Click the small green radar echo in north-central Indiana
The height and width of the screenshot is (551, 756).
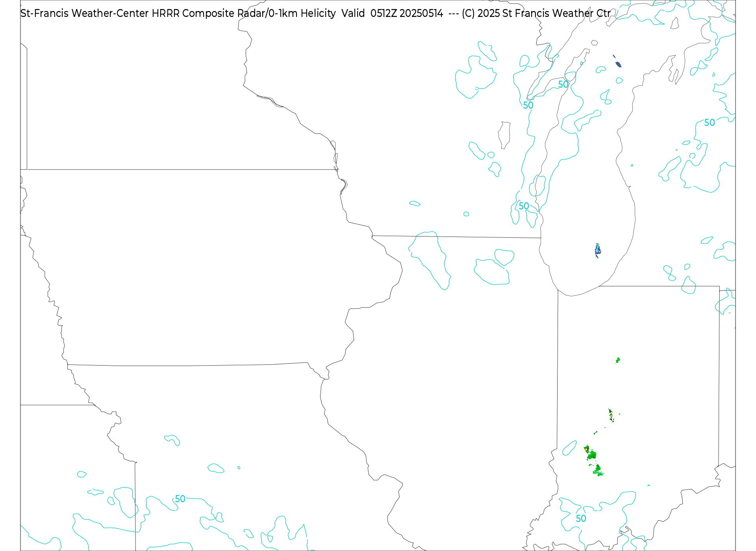click(x=618, y=360)
